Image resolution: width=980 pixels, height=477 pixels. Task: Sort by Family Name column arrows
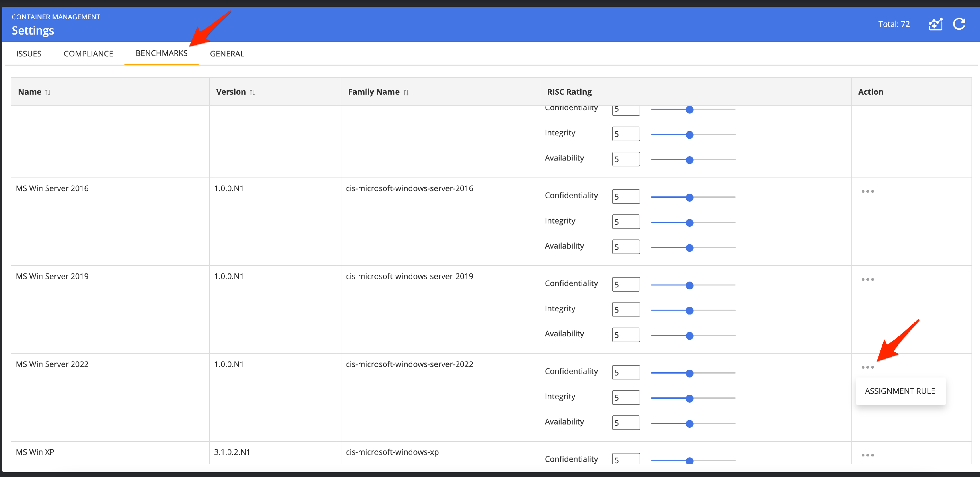(x=406, y=92)
